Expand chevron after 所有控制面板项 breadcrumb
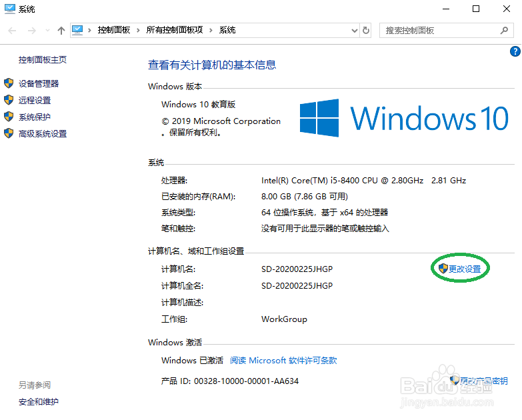This screenshot has width=522, height=420. pos(211,30)
